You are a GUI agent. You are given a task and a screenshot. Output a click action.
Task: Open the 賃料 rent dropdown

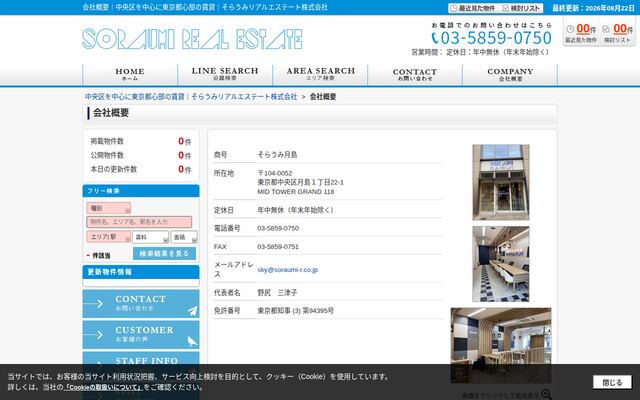click(x=150, y=237)
